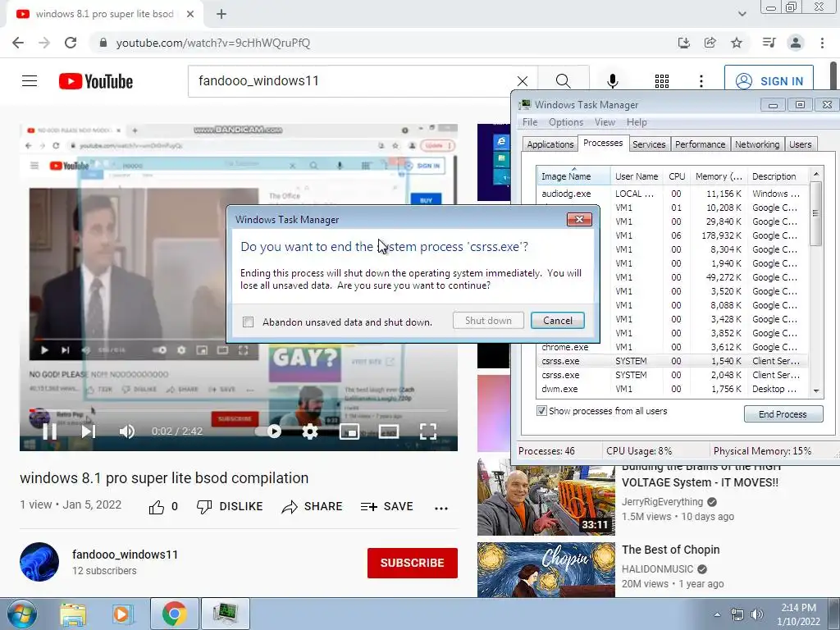The width and height of the screenshot is (840, 630).
Task: Share the video using SHARE
Action: (x=312, y=507)
